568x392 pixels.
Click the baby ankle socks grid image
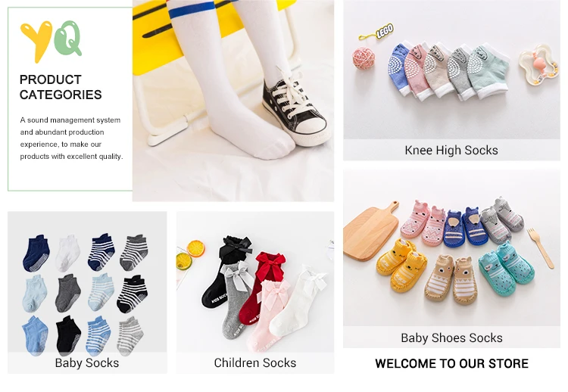pyautogui.click(x=87, y=282)
